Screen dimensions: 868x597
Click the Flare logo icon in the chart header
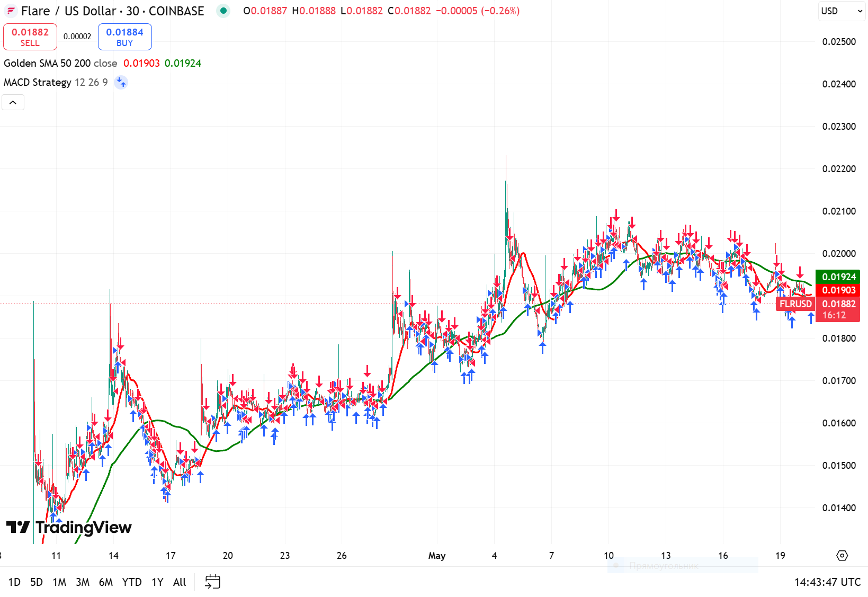tap(11, 11)
